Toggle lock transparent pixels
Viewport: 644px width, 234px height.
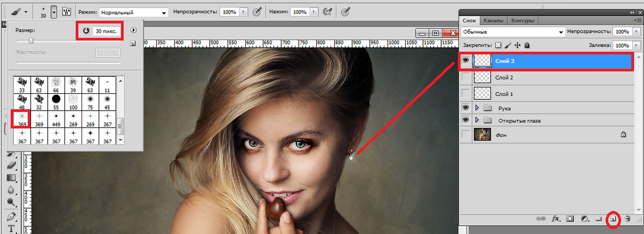(497, 46)
